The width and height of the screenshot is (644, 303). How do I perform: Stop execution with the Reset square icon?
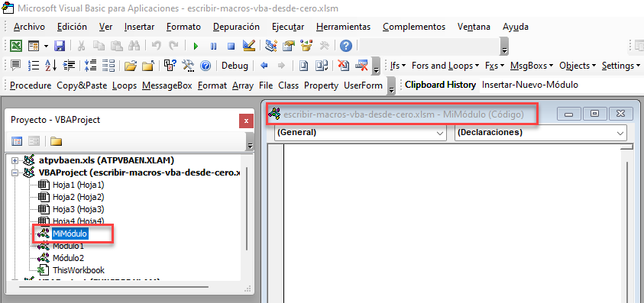[x=231, y=46]
